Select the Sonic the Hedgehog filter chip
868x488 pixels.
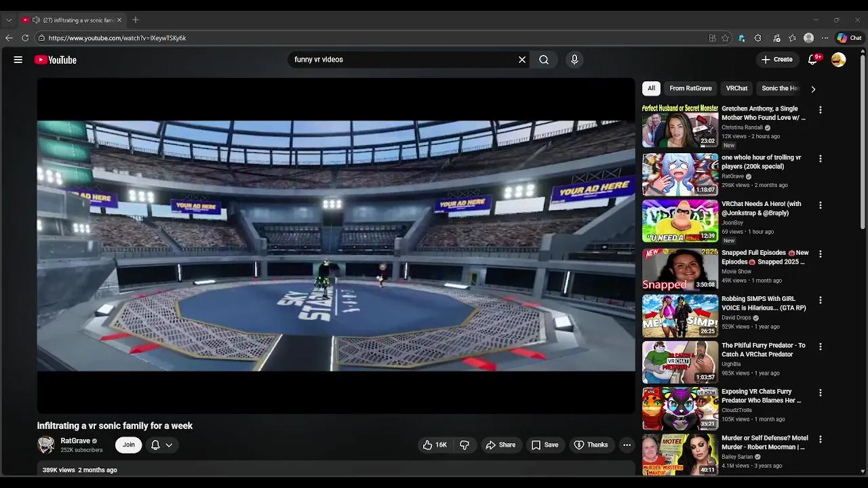(780, 88)
